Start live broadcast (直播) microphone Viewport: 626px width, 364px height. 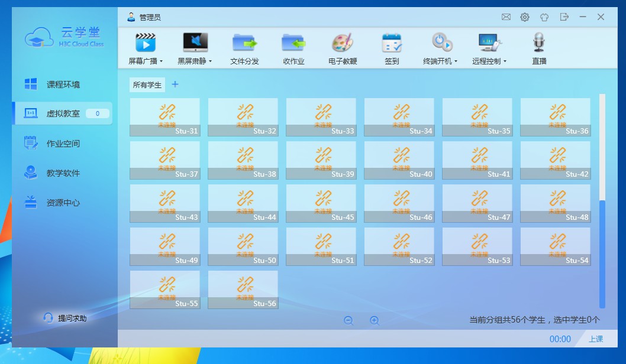[x=539, y=43]
